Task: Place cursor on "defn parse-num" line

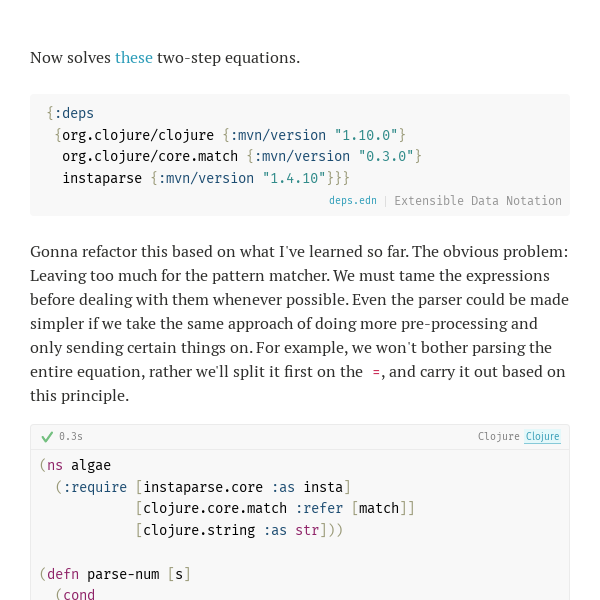Action: 115,574
